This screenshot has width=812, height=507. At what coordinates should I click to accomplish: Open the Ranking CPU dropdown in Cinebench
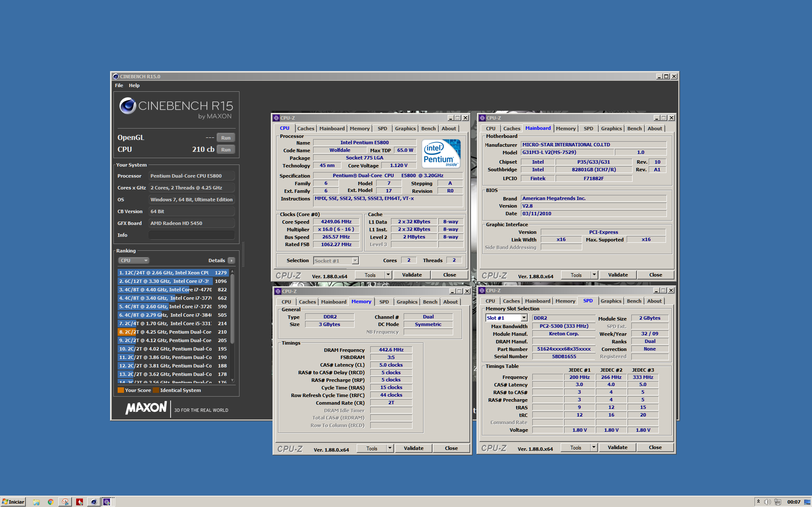pos(134,260)
